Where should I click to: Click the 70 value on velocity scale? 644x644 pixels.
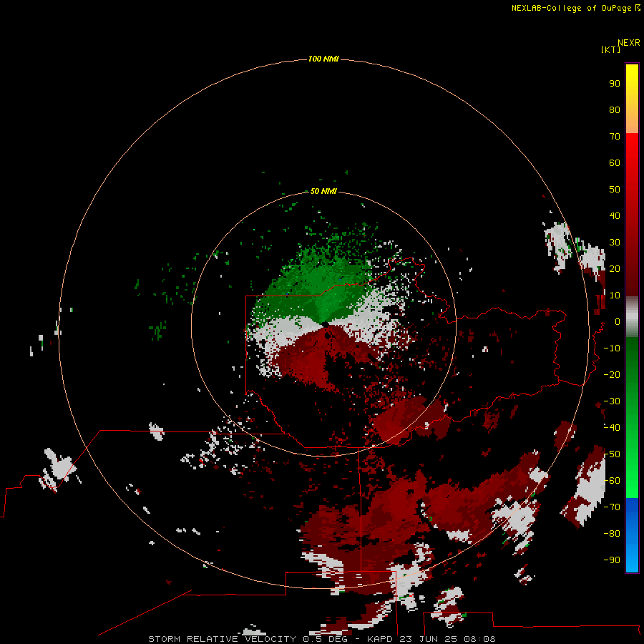click(615, 137)
